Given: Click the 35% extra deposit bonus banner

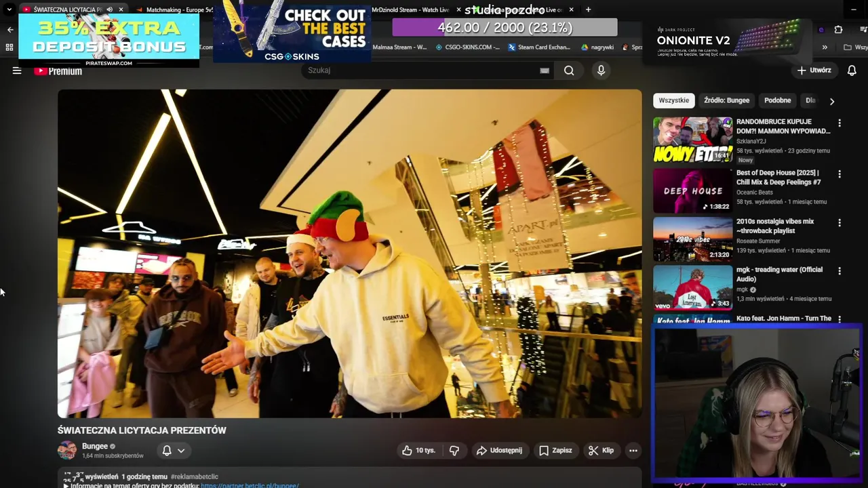Looking at the screenshot, I should point(108,40).
